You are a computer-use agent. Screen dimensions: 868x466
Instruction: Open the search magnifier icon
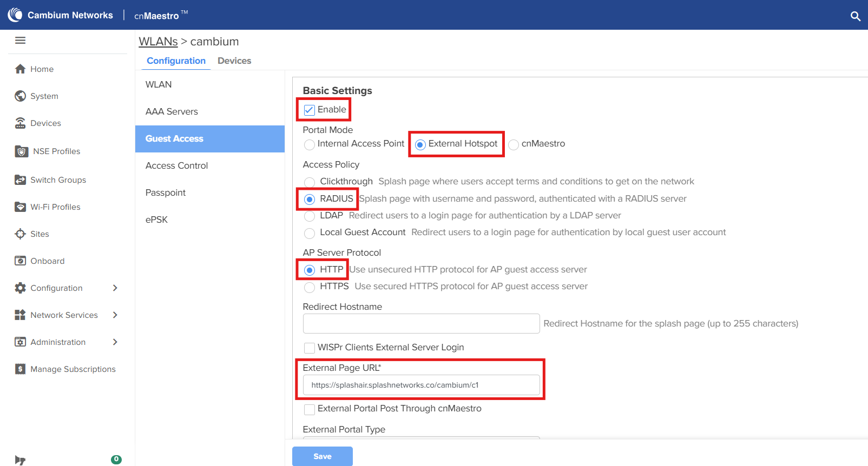pos(855,16)
